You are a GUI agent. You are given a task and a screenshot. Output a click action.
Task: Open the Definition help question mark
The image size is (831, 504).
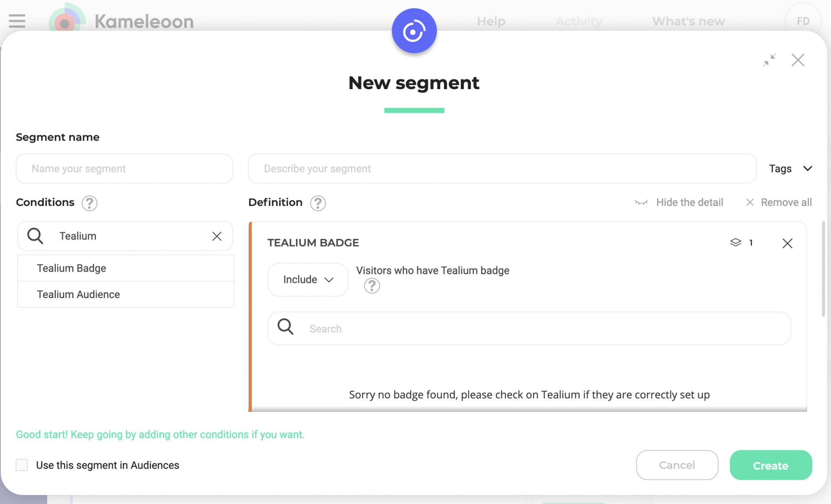pyautogui.click(x=318, y=203)
